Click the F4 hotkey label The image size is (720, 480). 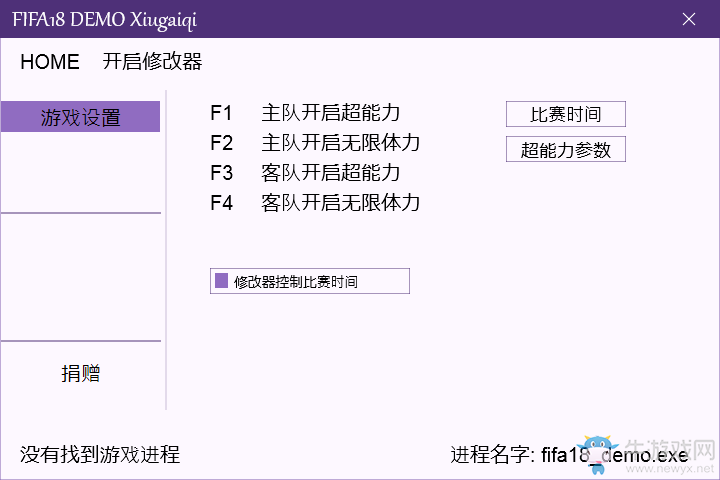[221, 203]
